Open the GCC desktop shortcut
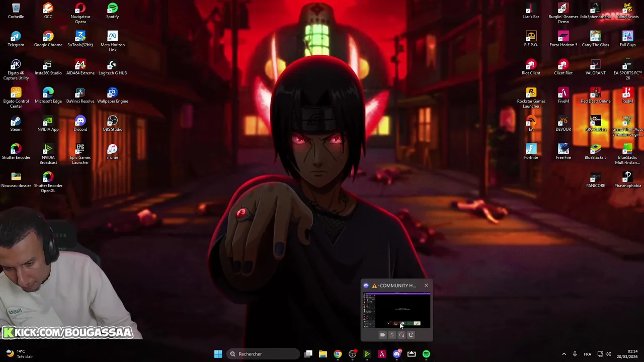The image size is (644, 362). [48, 11]
